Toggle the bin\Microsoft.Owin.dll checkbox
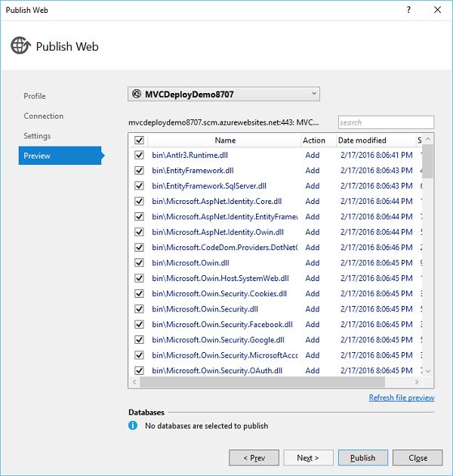Image resolution: width=453 pixels, height=476 pixels. [138, 263]
